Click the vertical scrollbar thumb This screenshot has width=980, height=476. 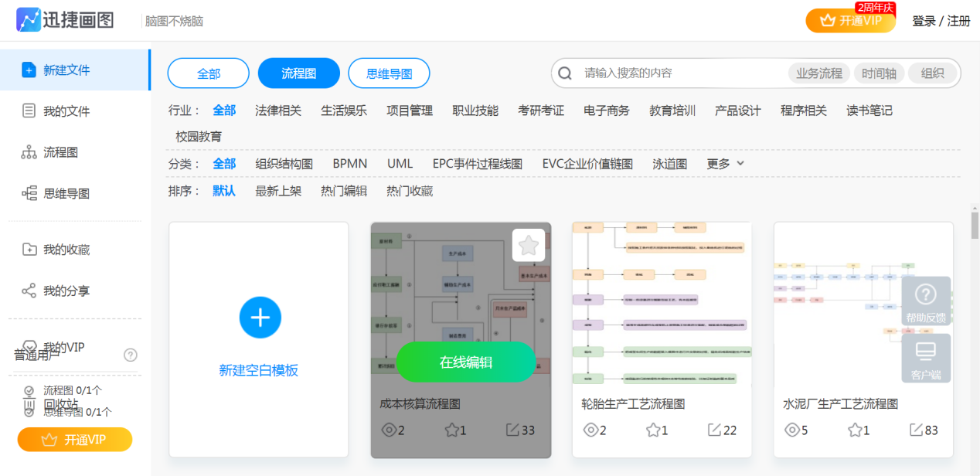975,225
